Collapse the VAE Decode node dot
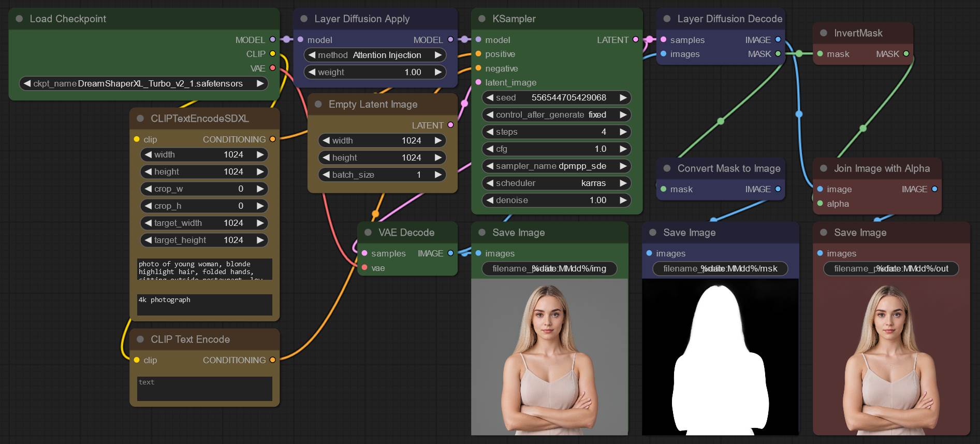Image resolution: width=980 pixels, height=444 pixels. point(368,233)
